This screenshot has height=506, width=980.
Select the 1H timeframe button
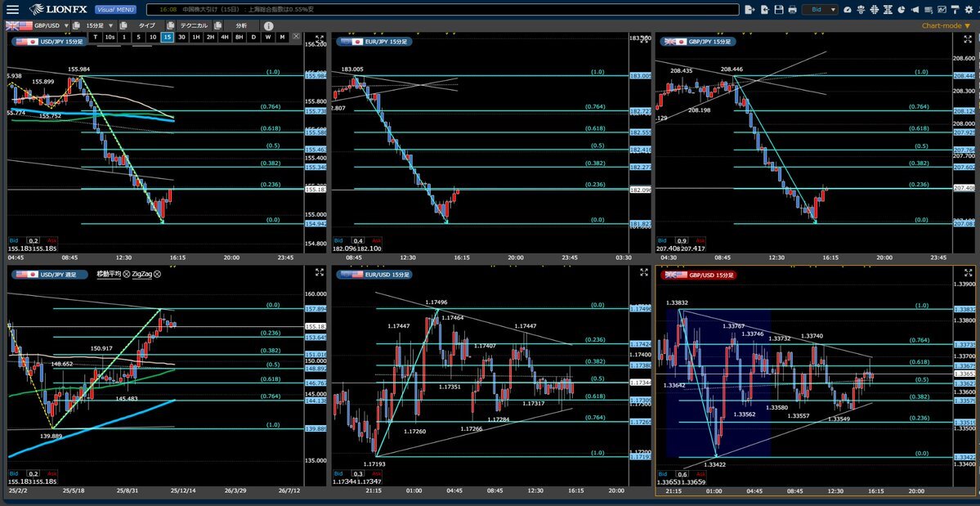pyautogui.click(x=196, y=37)
